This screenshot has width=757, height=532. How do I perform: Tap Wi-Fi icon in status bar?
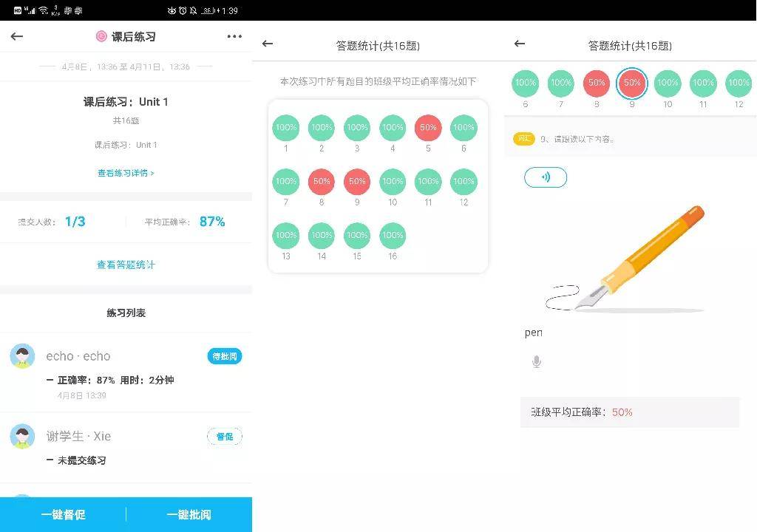44,10
